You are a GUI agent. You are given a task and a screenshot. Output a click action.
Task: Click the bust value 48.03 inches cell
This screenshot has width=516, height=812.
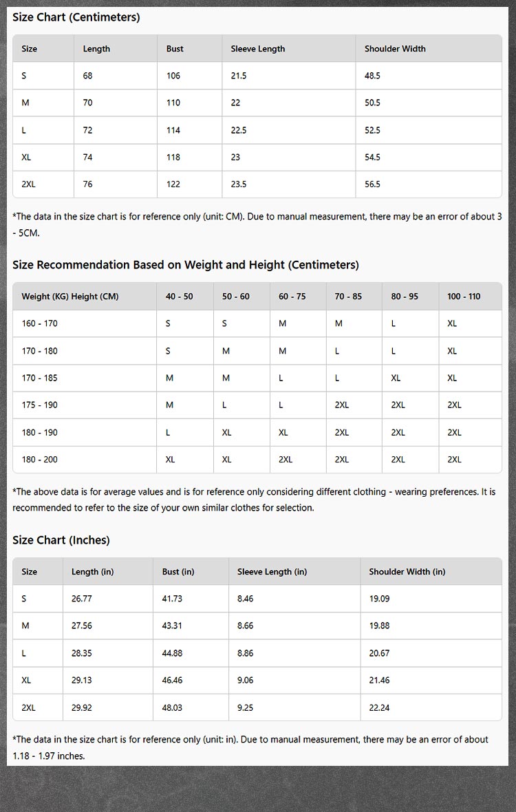pyautogui.click(x=172, y=707)
